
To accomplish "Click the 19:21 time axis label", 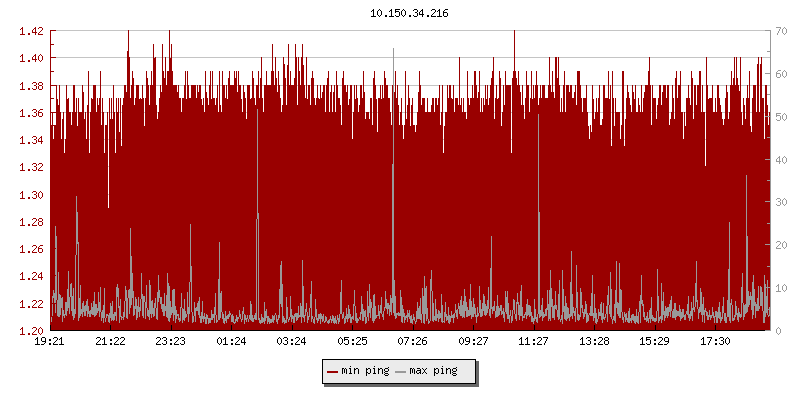I will click(50, 342).
